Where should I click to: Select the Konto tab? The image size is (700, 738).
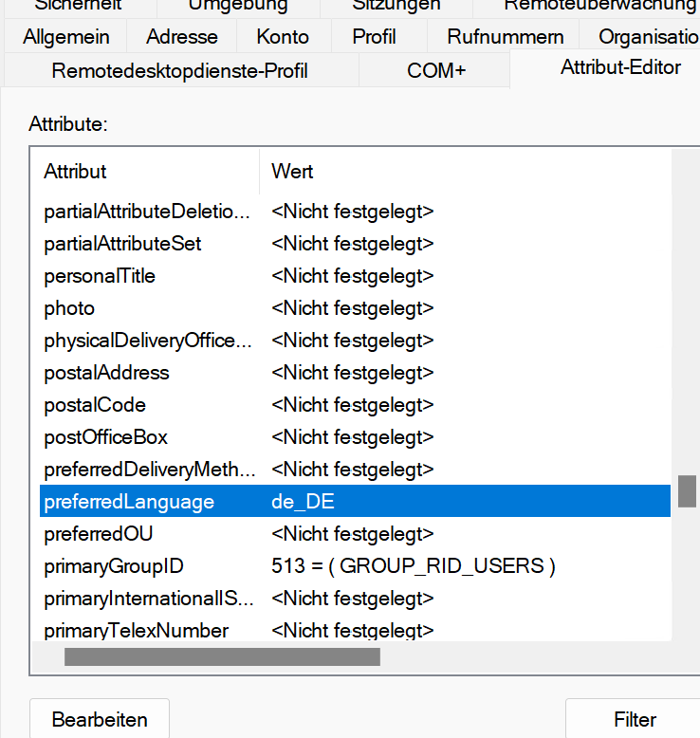[x=283, y=37]
